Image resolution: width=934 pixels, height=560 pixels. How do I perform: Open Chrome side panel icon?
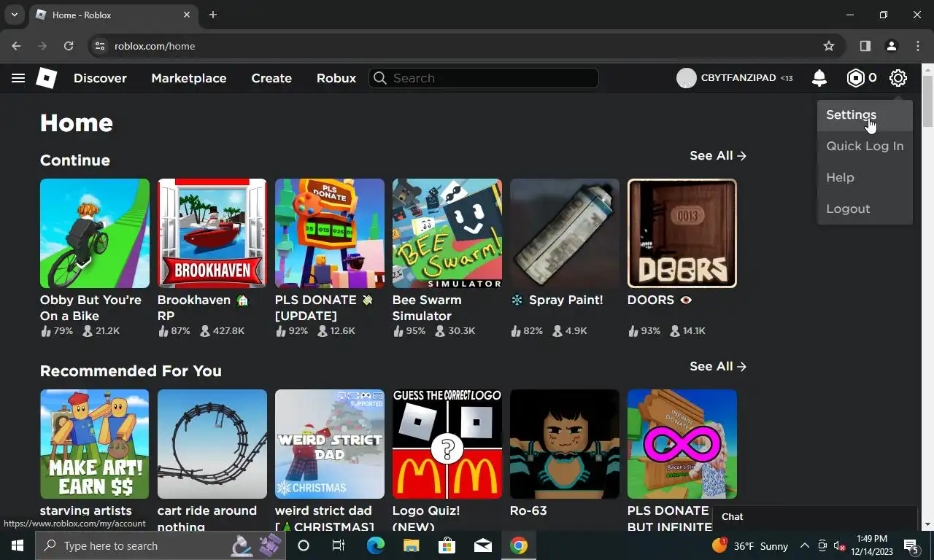pyautogui.click(x=865, y=46)
